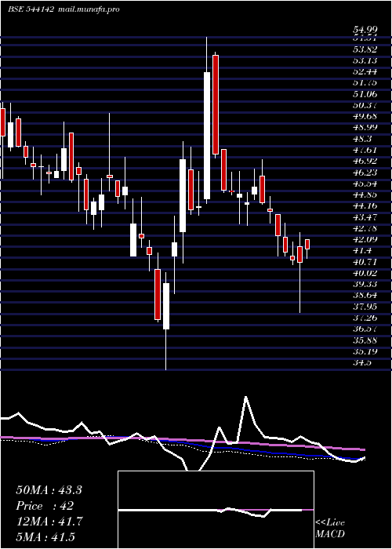Click the tallest white candlestick at the peak
Image resolution: width=392 pixels, height=549 pixels.
coord(207,136)
